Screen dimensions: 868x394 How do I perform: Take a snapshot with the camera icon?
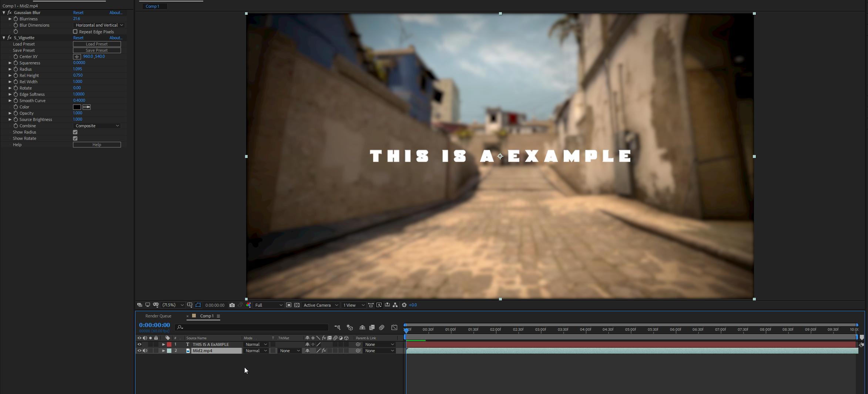pyautogui.click(x=232, y=305)
